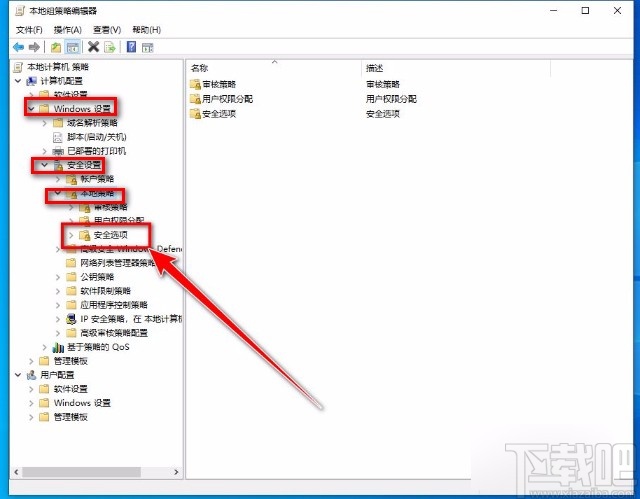The height and width of the screenshot is (499, 640).
Task: Expand the 高级审核策略配置 node
Action: 58,333
